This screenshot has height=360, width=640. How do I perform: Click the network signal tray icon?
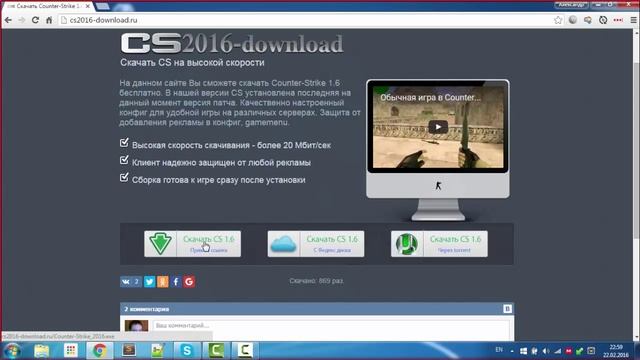pos(557,351)
